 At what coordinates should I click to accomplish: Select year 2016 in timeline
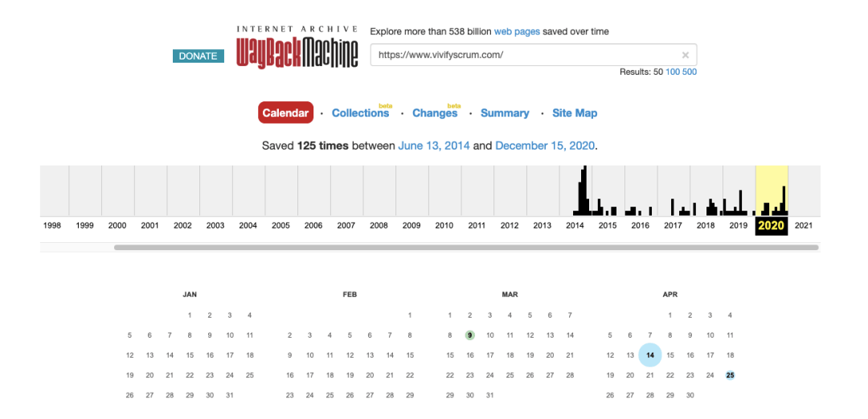point(641,225)
